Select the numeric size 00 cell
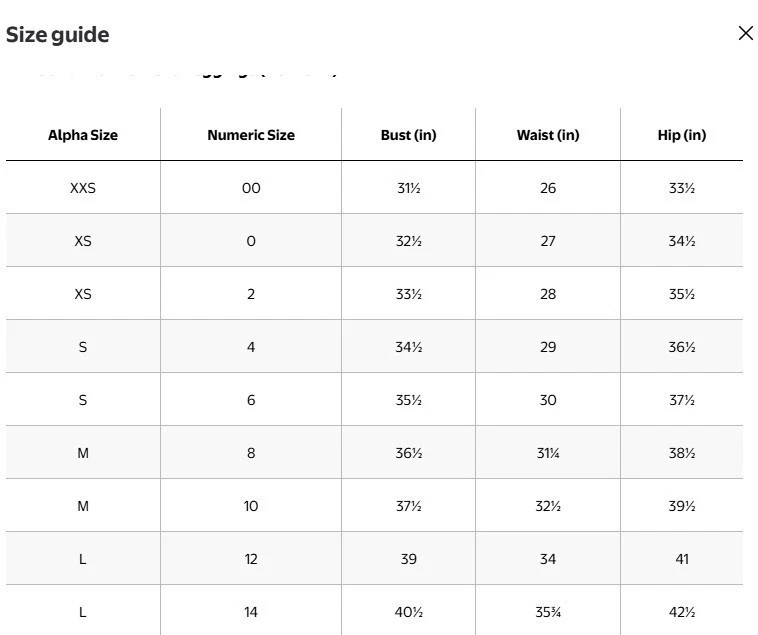This screenshot has height=635, width=758. click(x=251, y=188)
